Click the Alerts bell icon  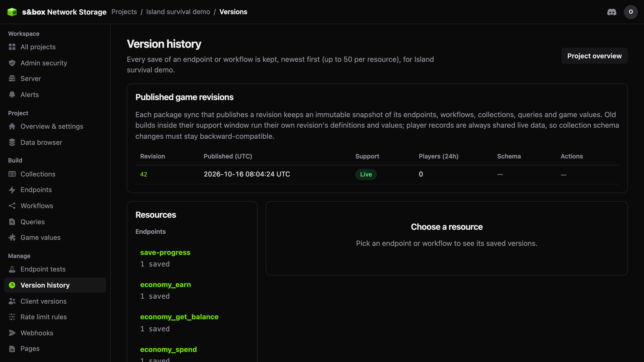click(12, 95)
